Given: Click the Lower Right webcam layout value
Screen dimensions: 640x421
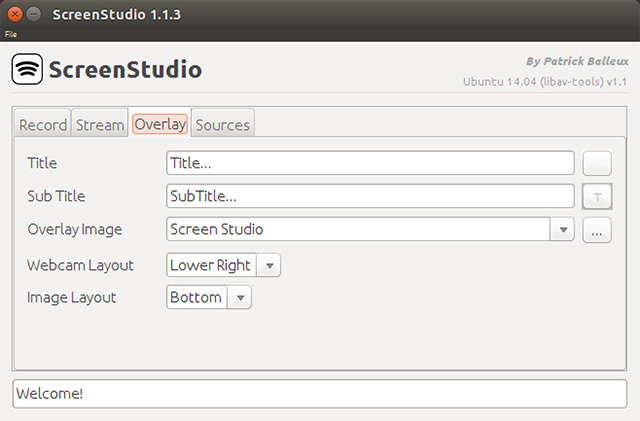Looking at the screenshot, I should pyautogui.click(x=211, y=265).
